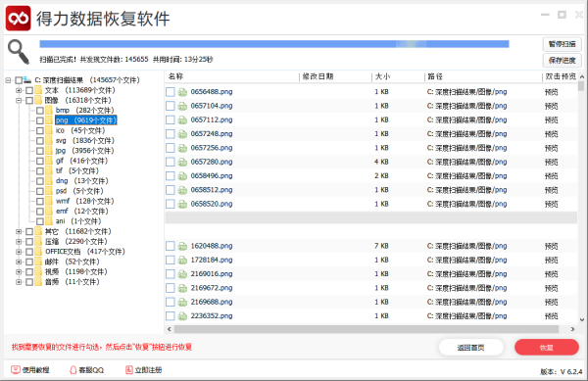The width and height of the screenshot is (588, 381).
Task: Select the jpg folder icon in tree
Action: click(x=49, y=151)
